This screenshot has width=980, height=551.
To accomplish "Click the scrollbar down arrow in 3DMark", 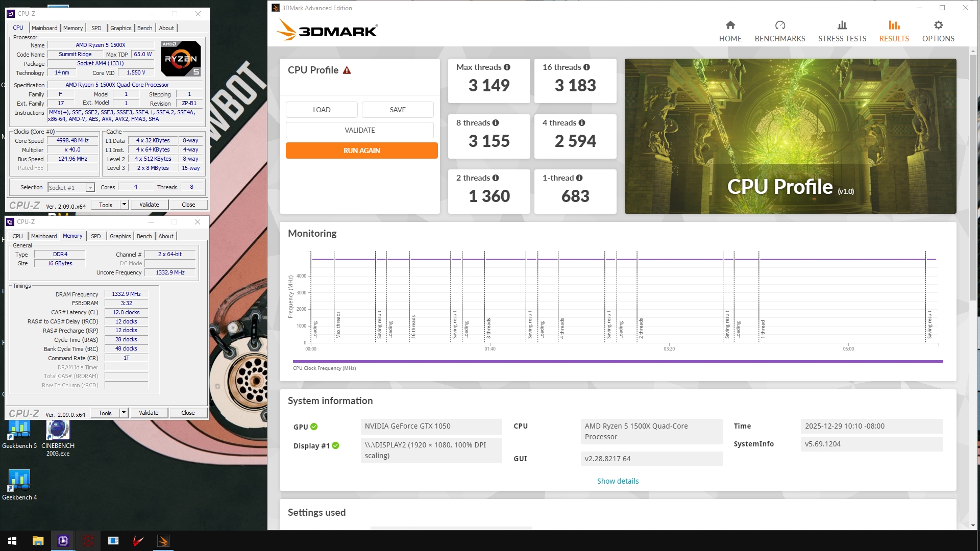I will coord(973,525).
